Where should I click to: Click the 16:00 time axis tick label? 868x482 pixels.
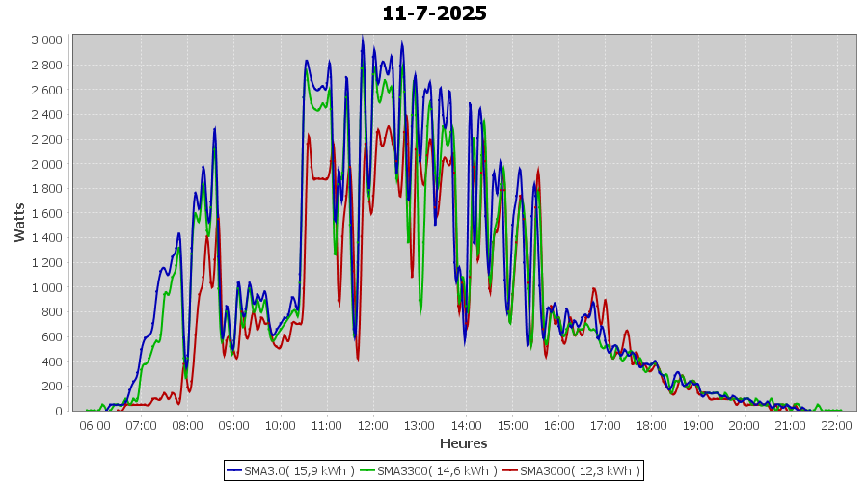coord(558,425)
